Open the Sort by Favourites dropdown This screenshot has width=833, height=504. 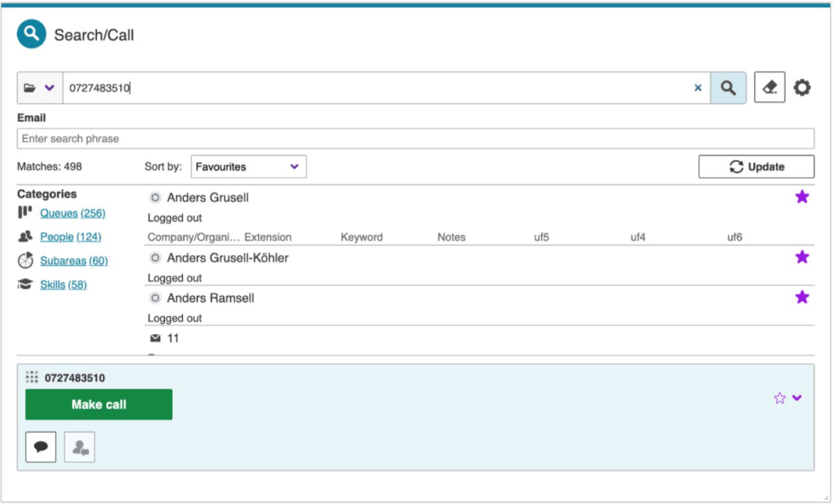(x=248, y=167)
